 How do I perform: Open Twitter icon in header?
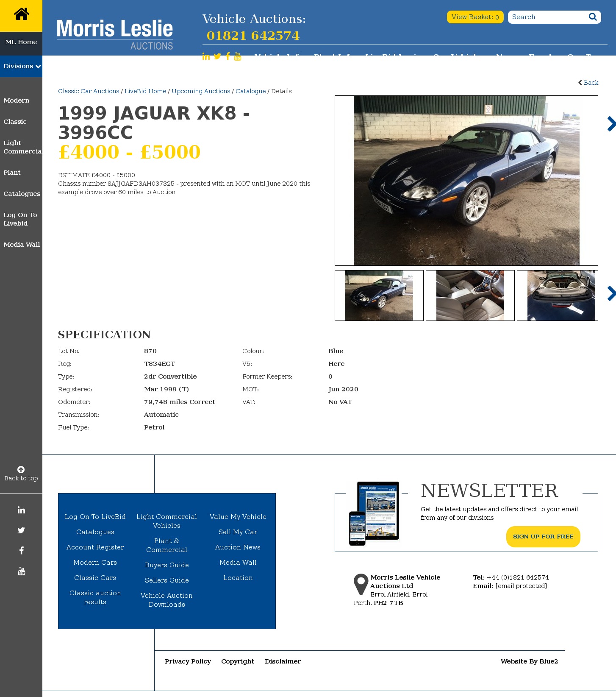(217, 56)
